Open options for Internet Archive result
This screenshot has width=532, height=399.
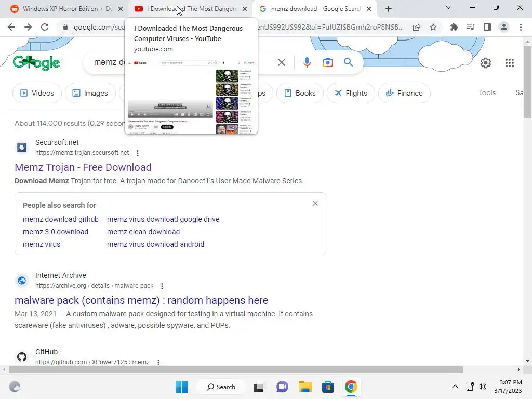coord(162,286)
